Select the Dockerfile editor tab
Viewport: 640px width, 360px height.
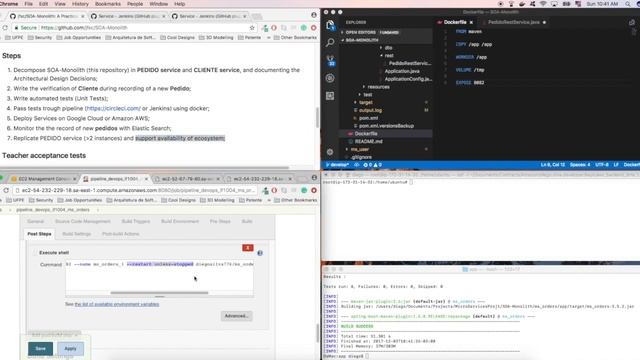[455, 22]
